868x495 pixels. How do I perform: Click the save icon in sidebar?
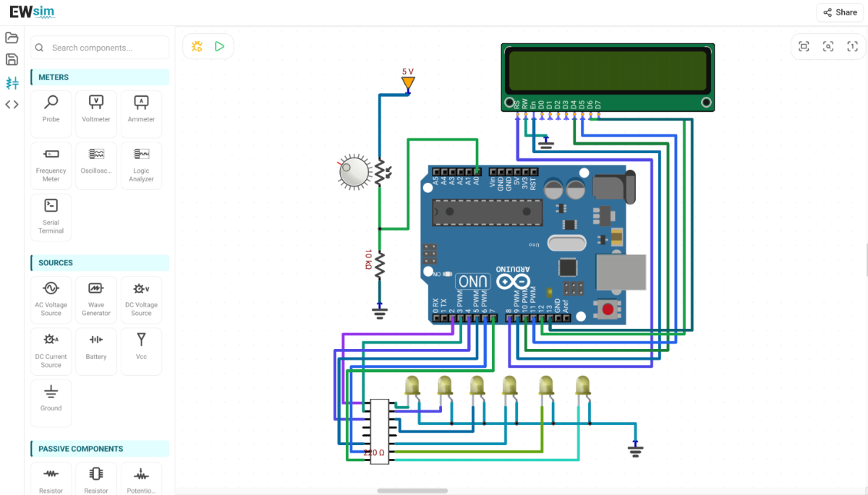[x=12, y=60]
